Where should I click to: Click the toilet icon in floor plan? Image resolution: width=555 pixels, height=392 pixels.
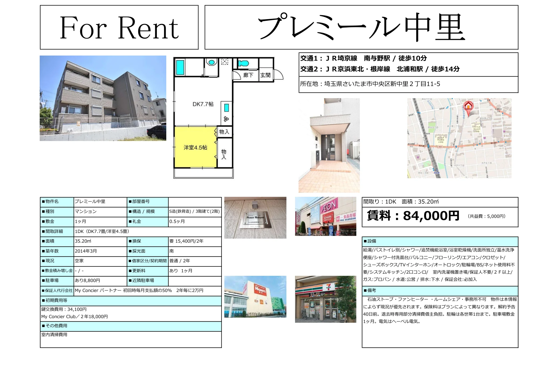243,64
